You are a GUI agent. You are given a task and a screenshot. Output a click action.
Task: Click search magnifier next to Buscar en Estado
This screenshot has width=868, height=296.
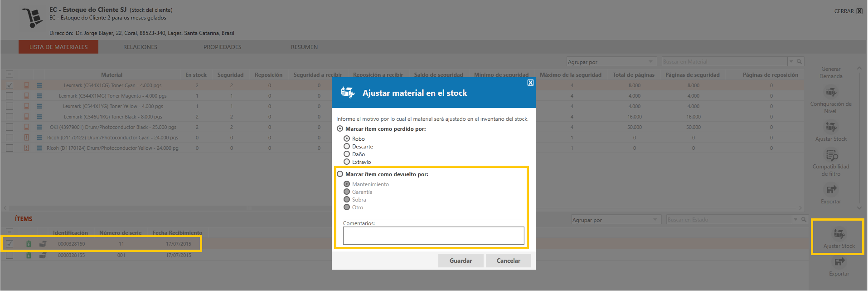tap(804, 220)
